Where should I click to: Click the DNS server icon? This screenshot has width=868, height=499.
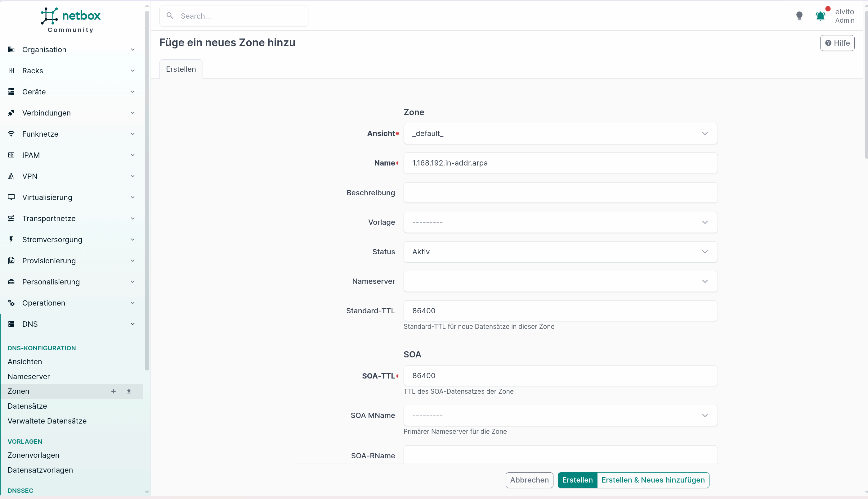(x=11, y=324)
